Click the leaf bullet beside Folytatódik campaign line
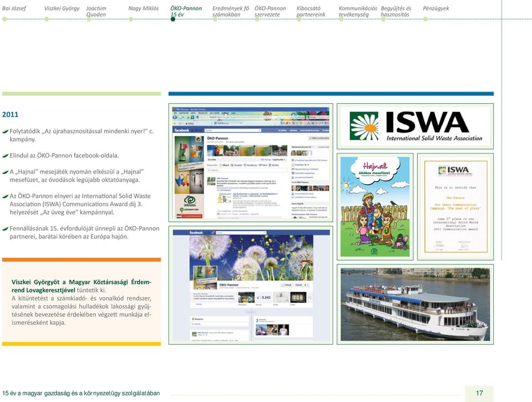532x402 pixels. (x=5, y=131)
